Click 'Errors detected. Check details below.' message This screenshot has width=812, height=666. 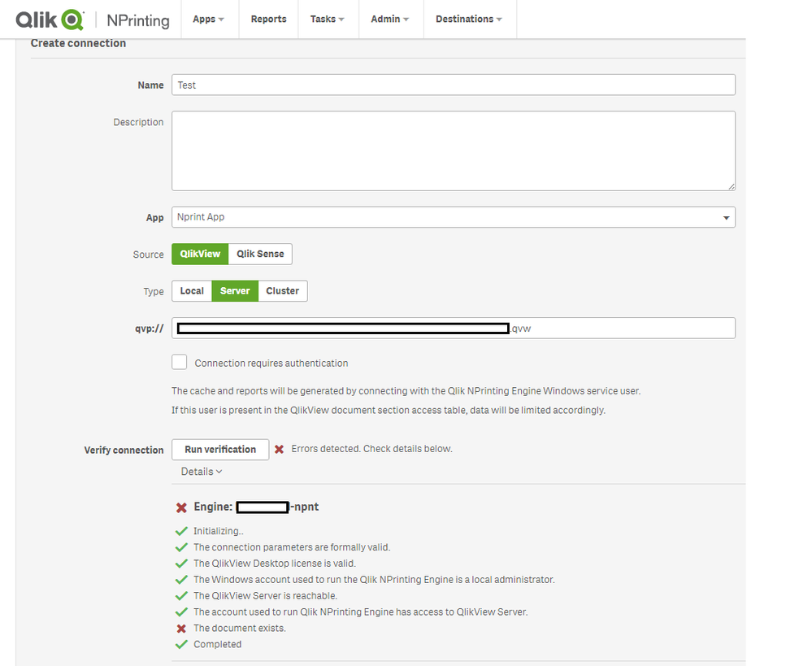coord(371,449)
